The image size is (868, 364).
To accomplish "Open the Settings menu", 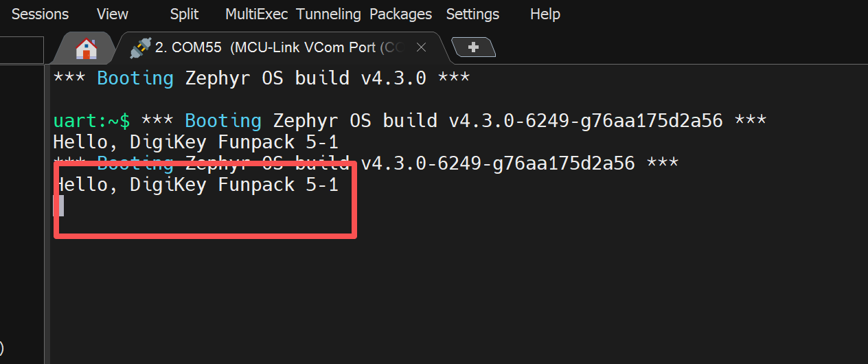I will (x=472, y=14).
